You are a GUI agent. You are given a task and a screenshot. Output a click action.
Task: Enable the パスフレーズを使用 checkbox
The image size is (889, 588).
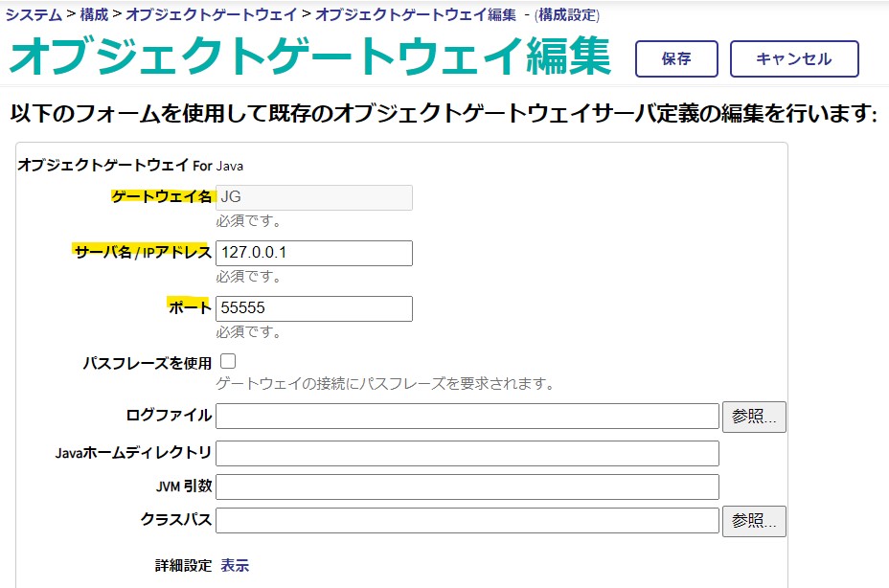pyautogui.click(x=228, y=361)
